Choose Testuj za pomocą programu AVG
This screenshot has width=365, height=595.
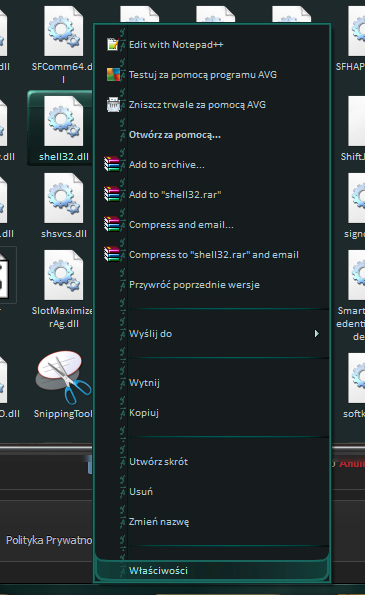(212, 74)
